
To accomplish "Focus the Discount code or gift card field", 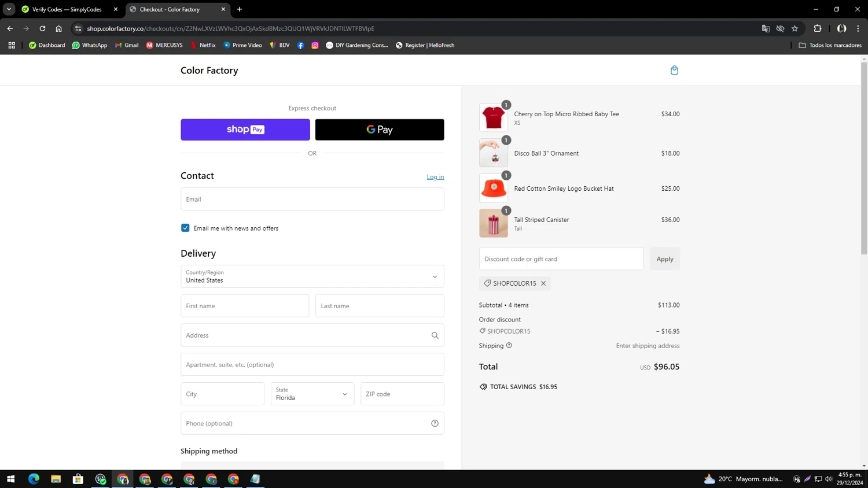I will [x=561, y=259].
